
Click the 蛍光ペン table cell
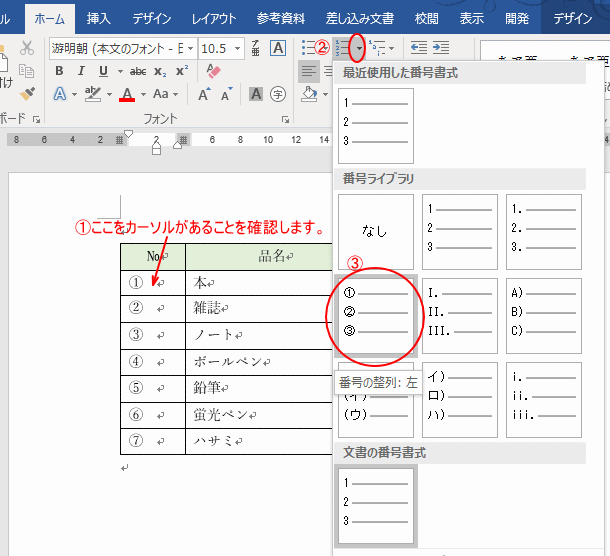pyautogui.click(x=259, y=416)
